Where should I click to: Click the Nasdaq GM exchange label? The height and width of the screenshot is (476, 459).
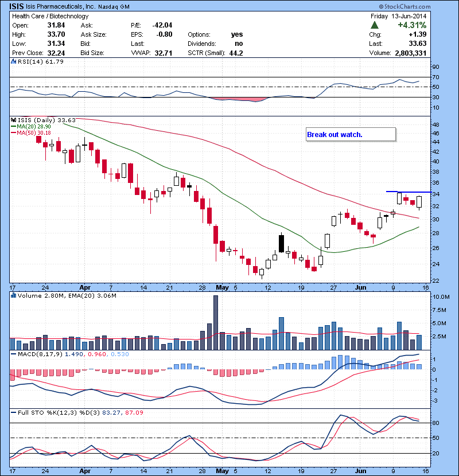click(x=114, y=7)
